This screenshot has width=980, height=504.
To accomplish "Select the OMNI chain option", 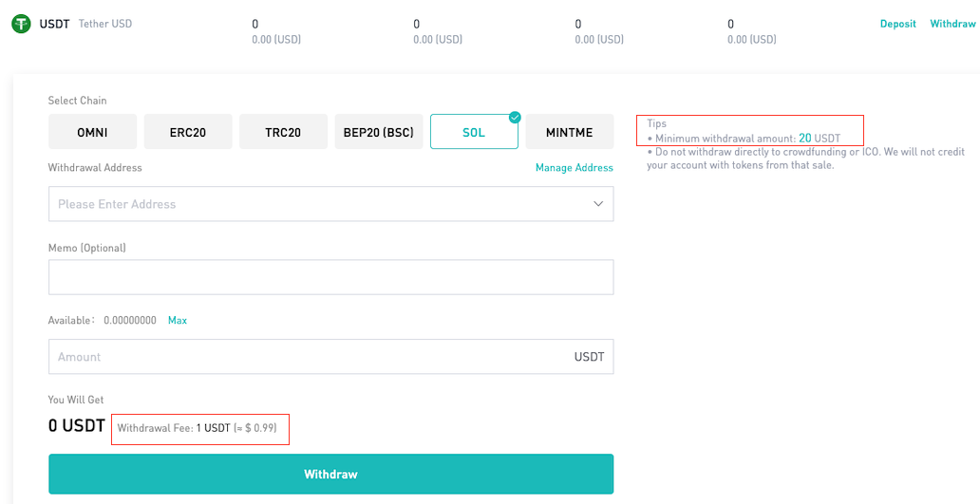I will pyautogui.click(x=92, y=132).
